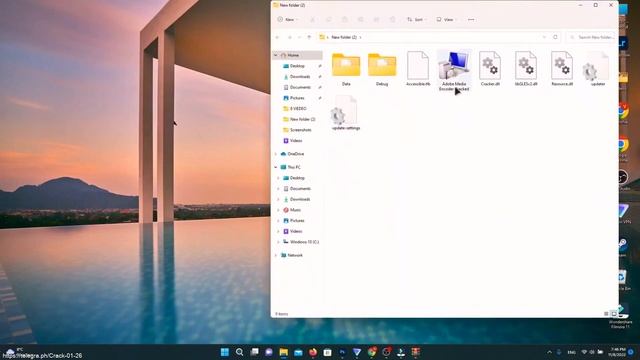Expand the Network tree node
640x360 pixels.
pos(276,255)
